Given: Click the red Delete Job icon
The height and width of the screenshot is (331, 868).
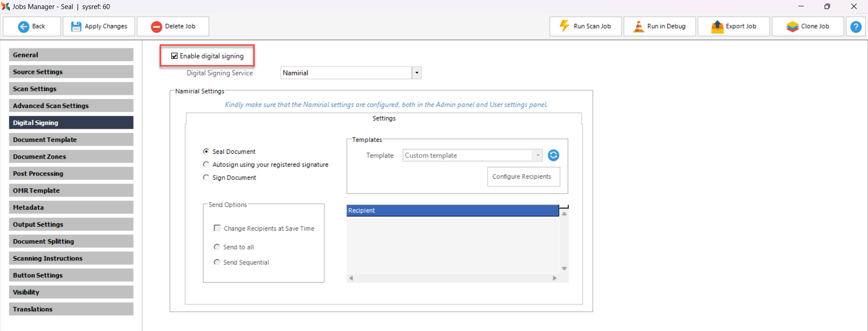Looking at the screenshot, I should point(157,27).
